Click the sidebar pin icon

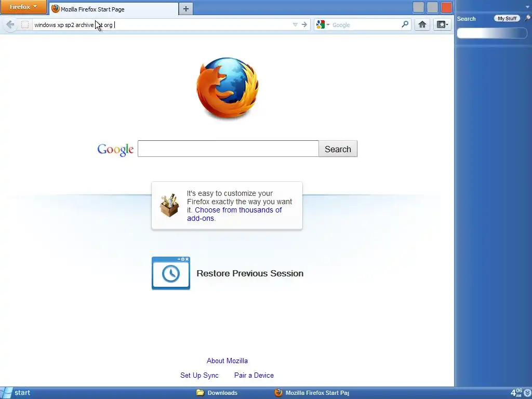(x=527, y=18)
